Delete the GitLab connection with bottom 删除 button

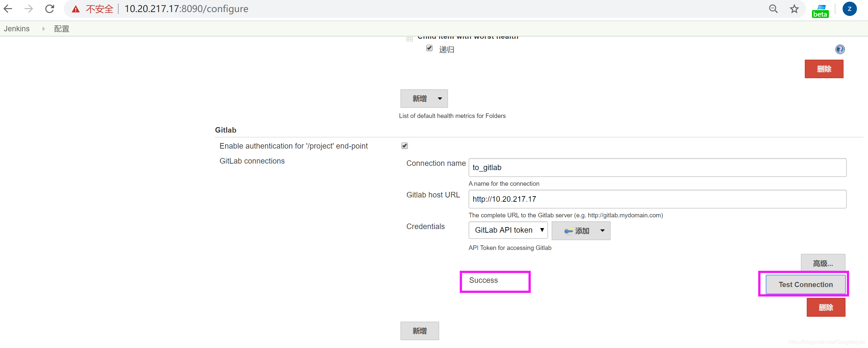click(x=826, y=307)
